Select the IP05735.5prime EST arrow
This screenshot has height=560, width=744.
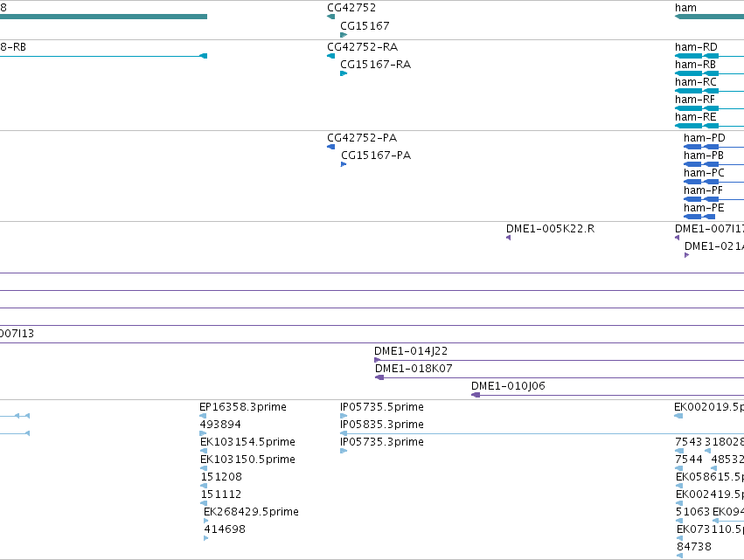pyautogui.click(x=344, y=416)
